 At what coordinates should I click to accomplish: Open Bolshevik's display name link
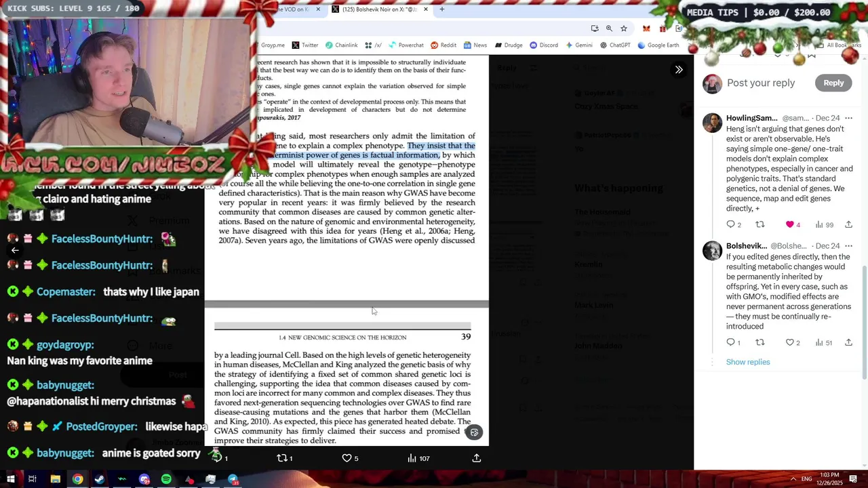(747, 246)
